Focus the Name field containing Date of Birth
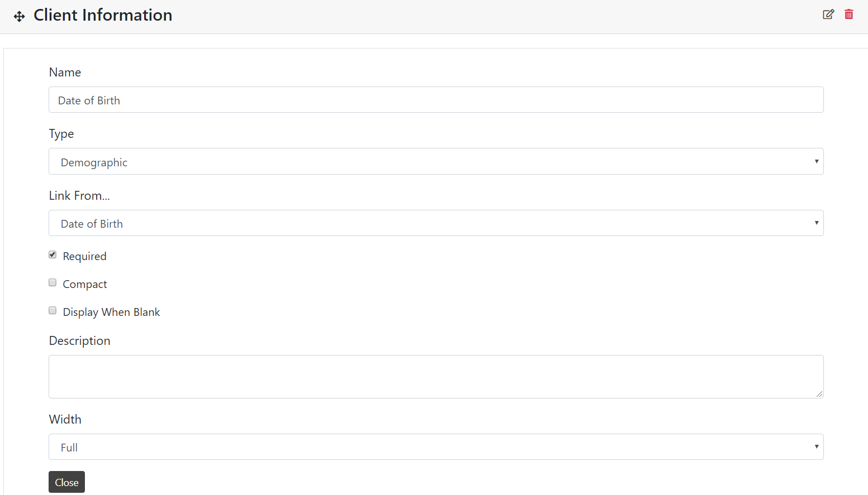868x495 pixels. tap(436, 100)
